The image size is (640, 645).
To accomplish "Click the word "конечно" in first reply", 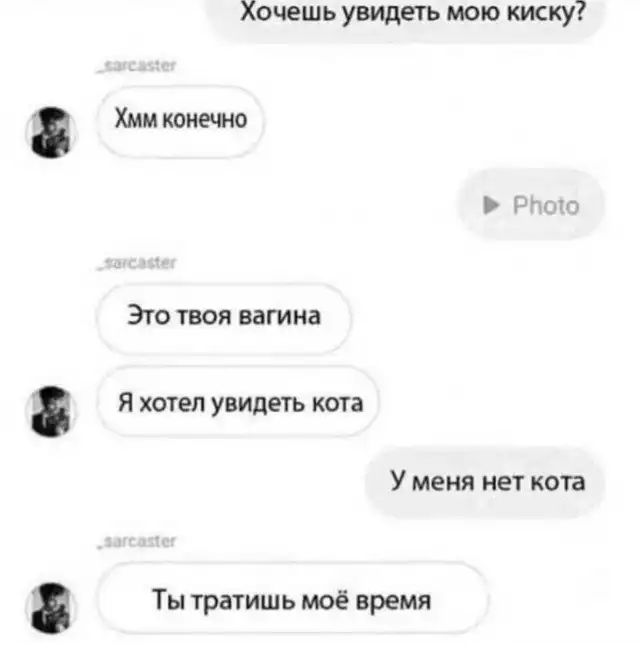I will [x=205, y=119].
